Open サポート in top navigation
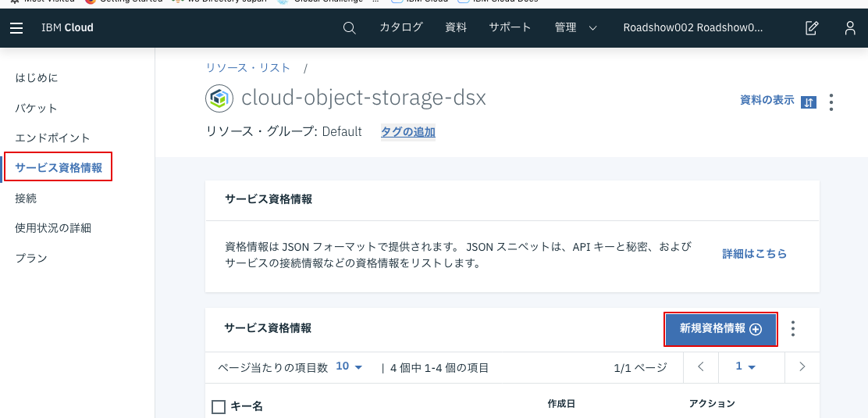This screenshot has height=418, width=868. point(510,27)
